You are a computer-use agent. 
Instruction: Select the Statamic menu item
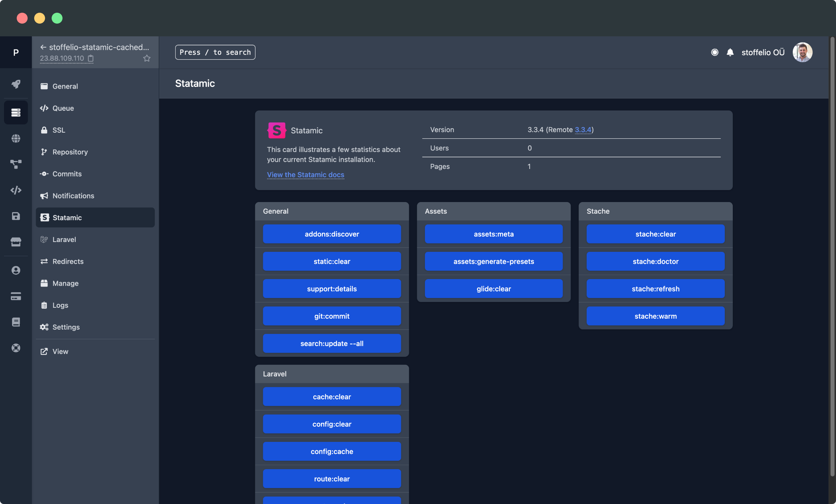click(95, 218)
